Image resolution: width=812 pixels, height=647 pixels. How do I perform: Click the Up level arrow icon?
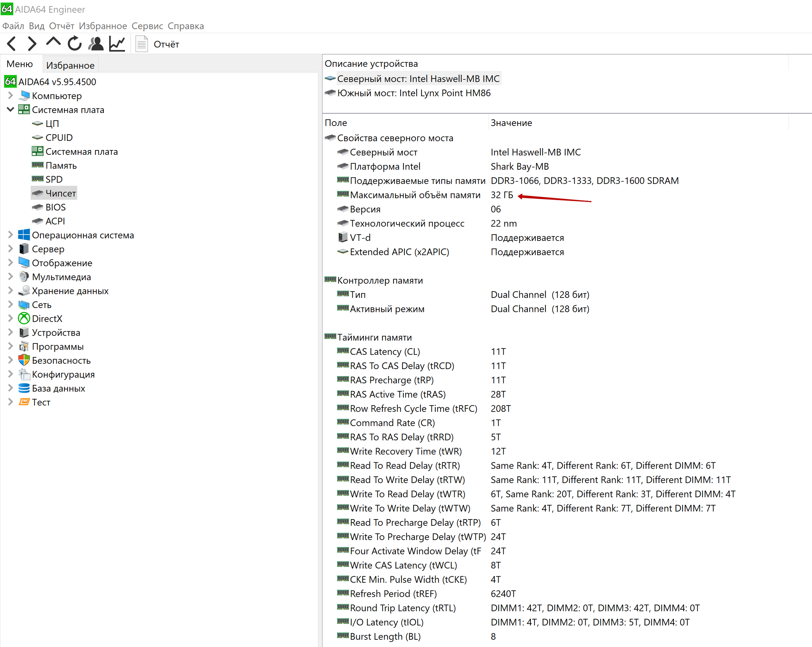pos(53,43)
